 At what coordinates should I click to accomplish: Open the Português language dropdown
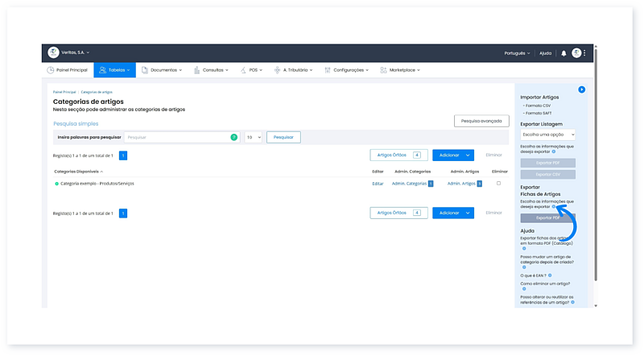516,53
